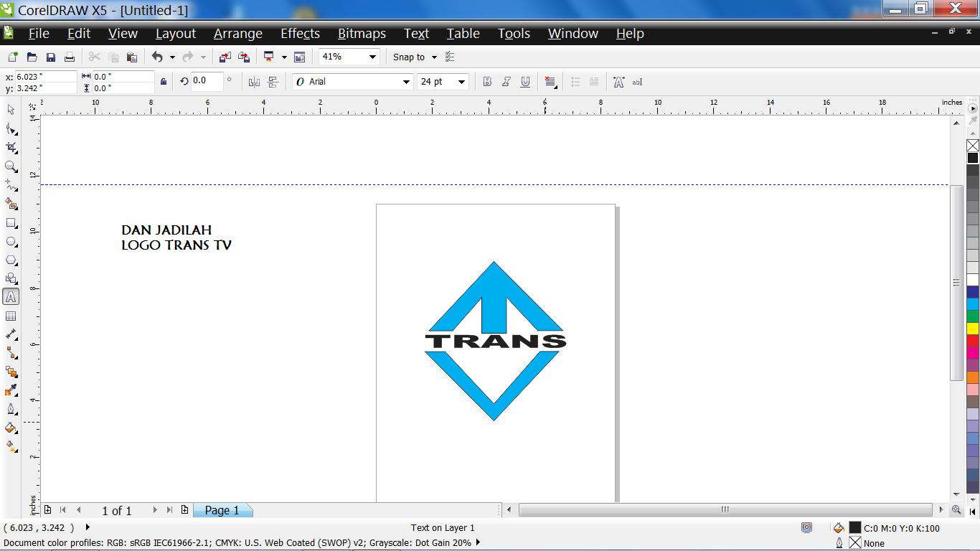Select the Pick tool
Screen dimensions: 980x551
[10, 110]
